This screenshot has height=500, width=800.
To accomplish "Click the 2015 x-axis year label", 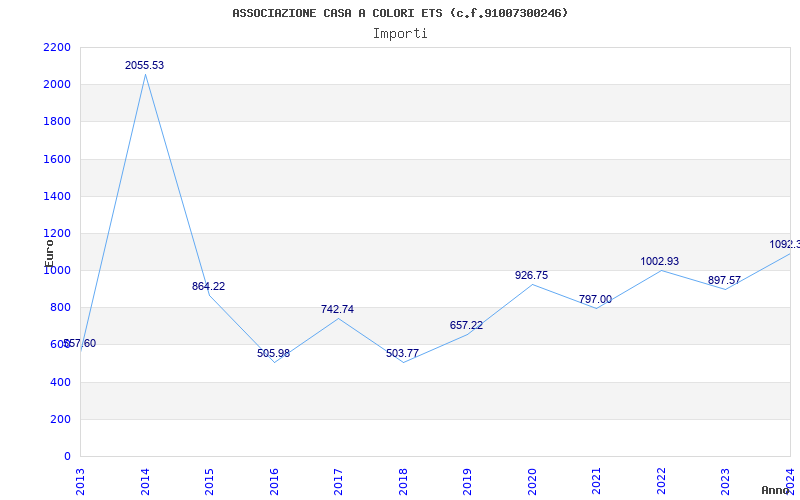I will [209, 481].
